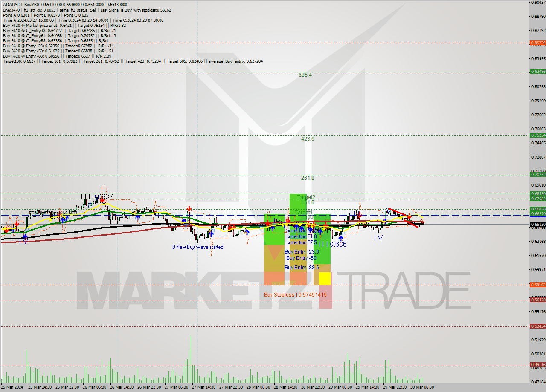Click the '| V' wave label
Image resolution: width=546 pixels, height=392 pixels.
point(378,238)
